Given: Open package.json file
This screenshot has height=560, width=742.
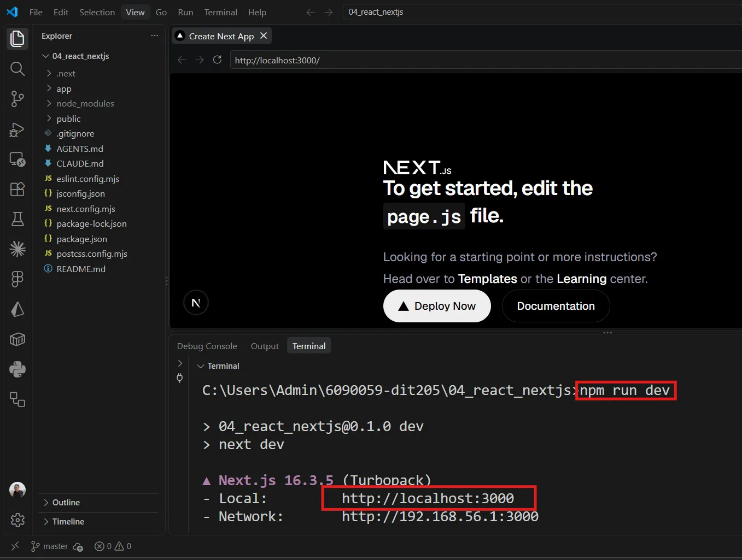Looking at the screenshot, I should coord(81,239).
